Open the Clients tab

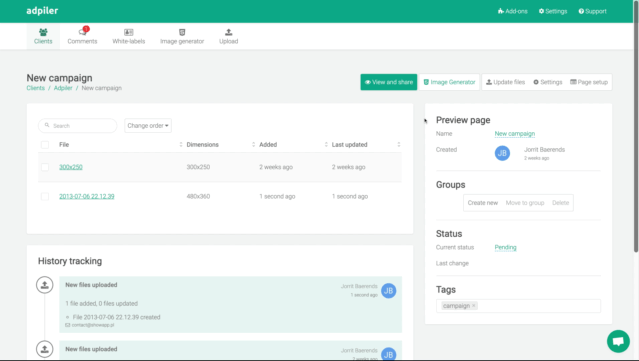(43, 36)
